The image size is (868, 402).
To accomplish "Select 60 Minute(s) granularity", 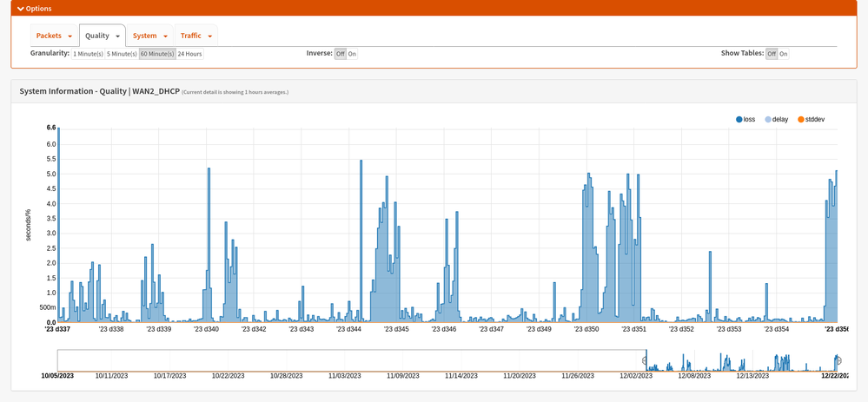I will pyautogui.click(x=157, y=54).
